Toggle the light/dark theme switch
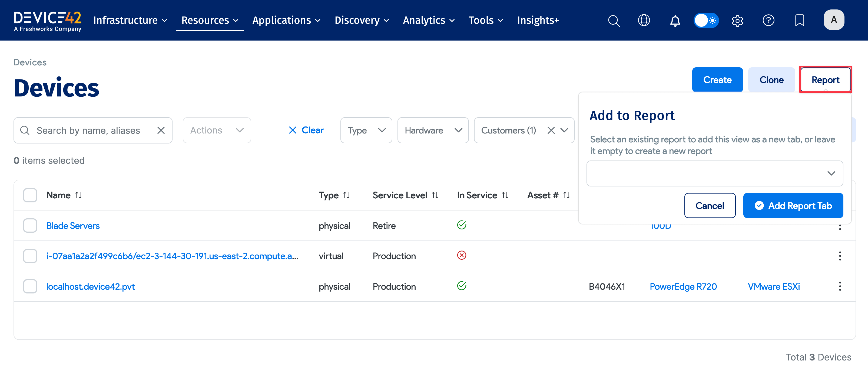Viewport: 868px width, 381px height. coord(706,21)
